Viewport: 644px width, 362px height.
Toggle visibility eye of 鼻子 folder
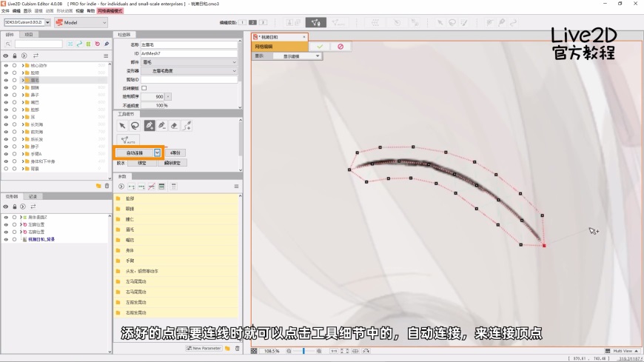tap(6, 95)
